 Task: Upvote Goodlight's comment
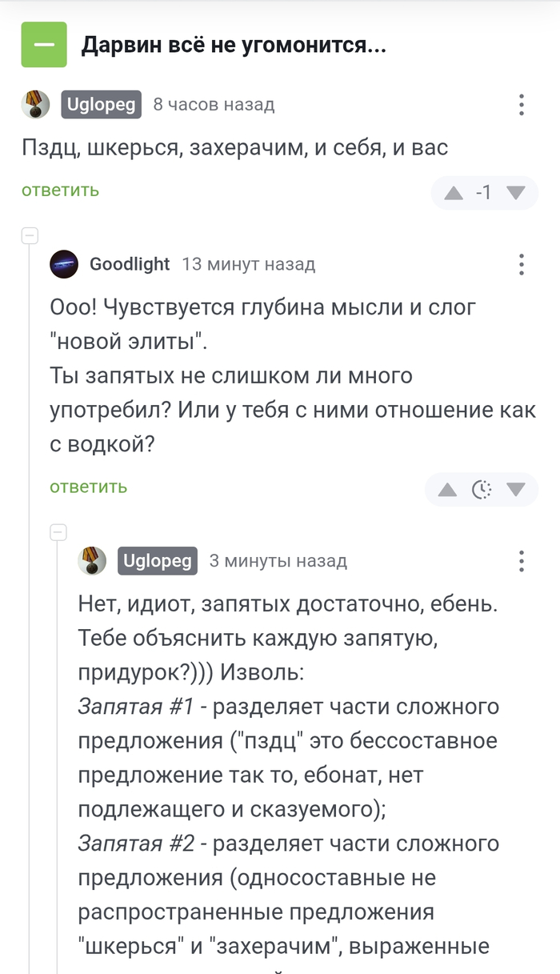(447, 490)
